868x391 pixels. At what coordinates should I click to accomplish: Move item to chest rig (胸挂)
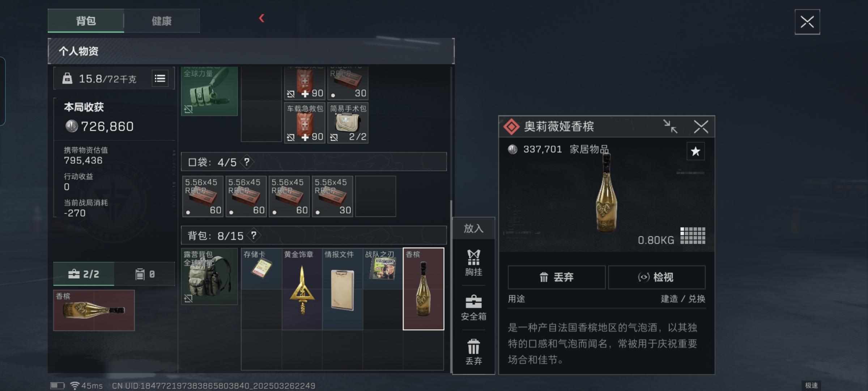tap(473, 263)
